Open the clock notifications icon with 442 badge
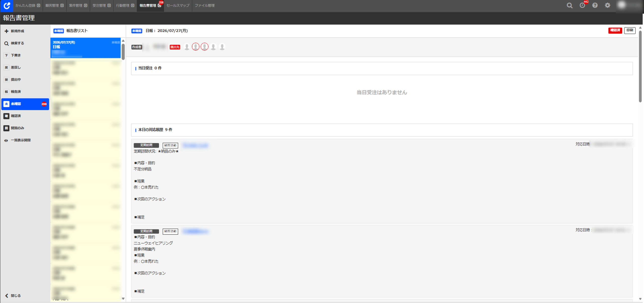Viewport: 644px width, 303px height. point(582,6)
